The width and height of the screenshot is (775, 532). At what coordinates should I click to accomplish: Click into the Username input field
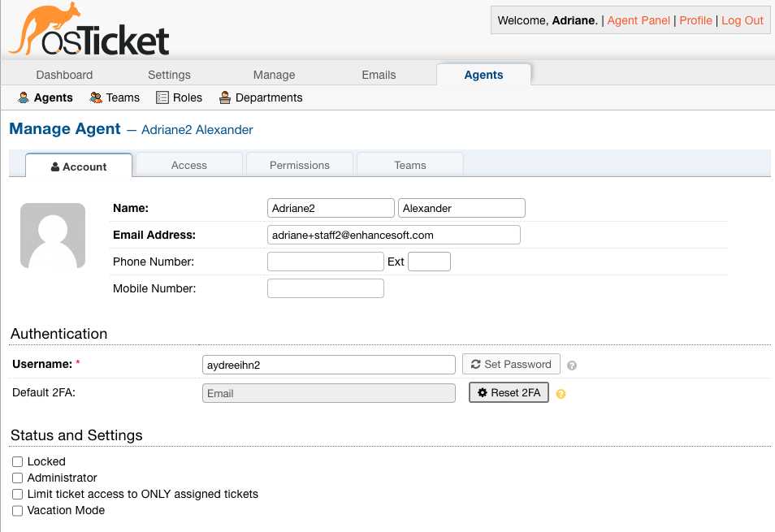pyautogui.click(x=329, y=365)
